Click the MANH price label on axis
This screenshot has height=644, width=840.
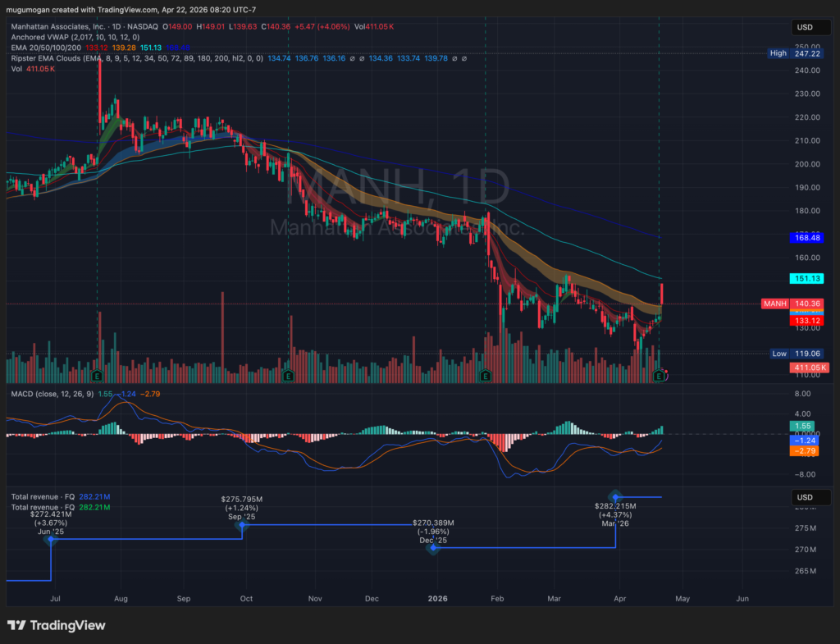(774, 304)
